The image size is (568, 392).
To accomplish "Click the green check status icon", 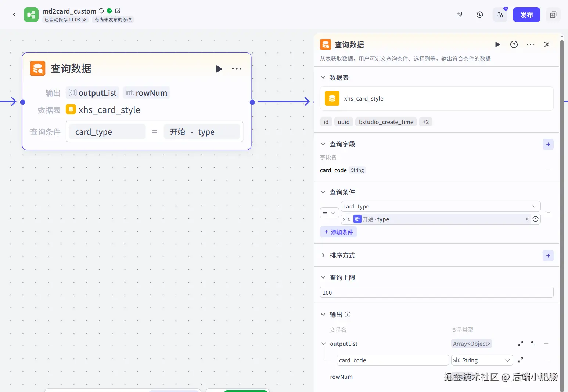I will [x=109, y=11].
